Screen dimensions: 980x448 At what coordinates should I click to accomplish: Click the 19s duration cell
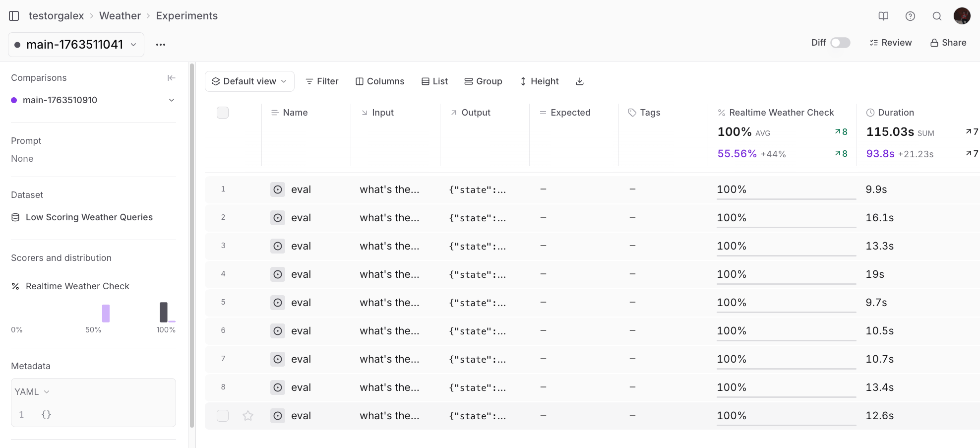[x=875, y=274]
